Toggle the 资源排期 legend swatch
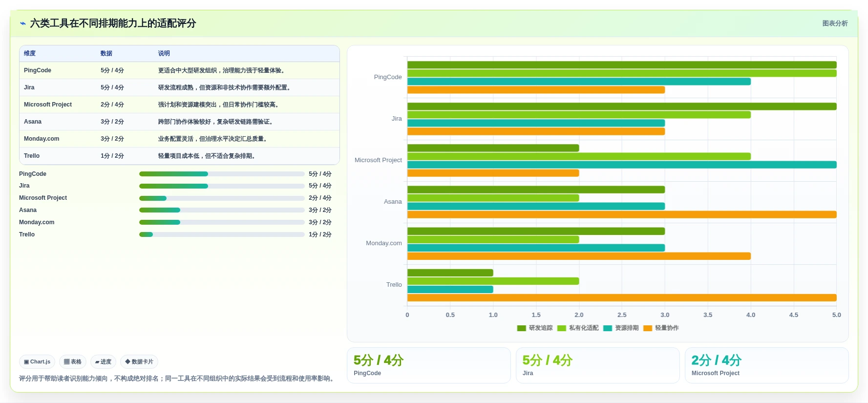The image size is (868, 403). 608,328
